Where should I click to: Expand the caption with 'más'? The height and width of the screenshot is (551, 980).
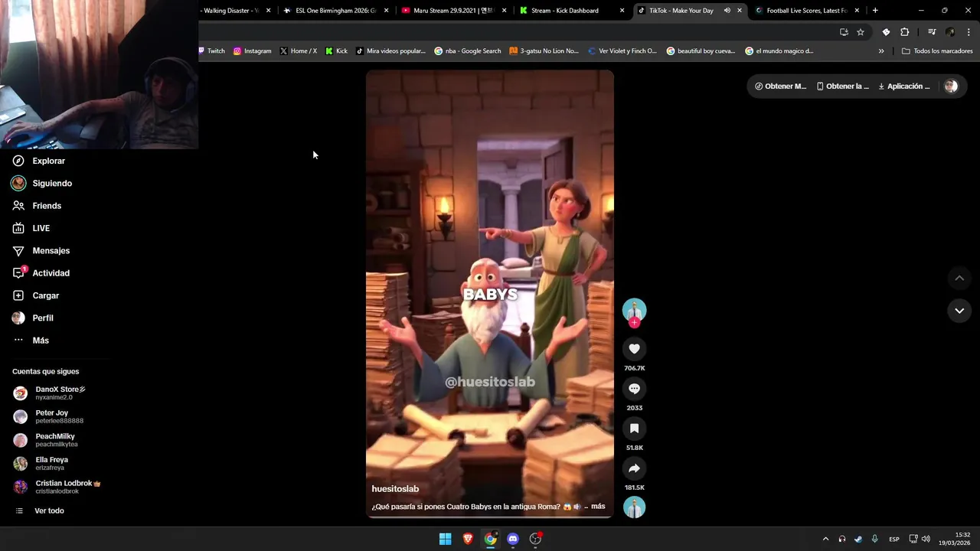point(598,507)
